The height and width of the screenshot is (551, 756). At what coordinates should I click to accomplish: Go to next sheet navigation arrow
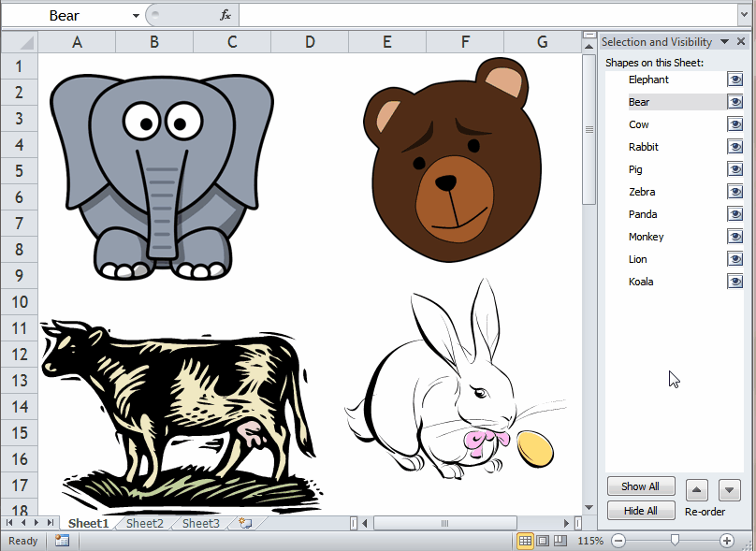[x=36, y=523]
